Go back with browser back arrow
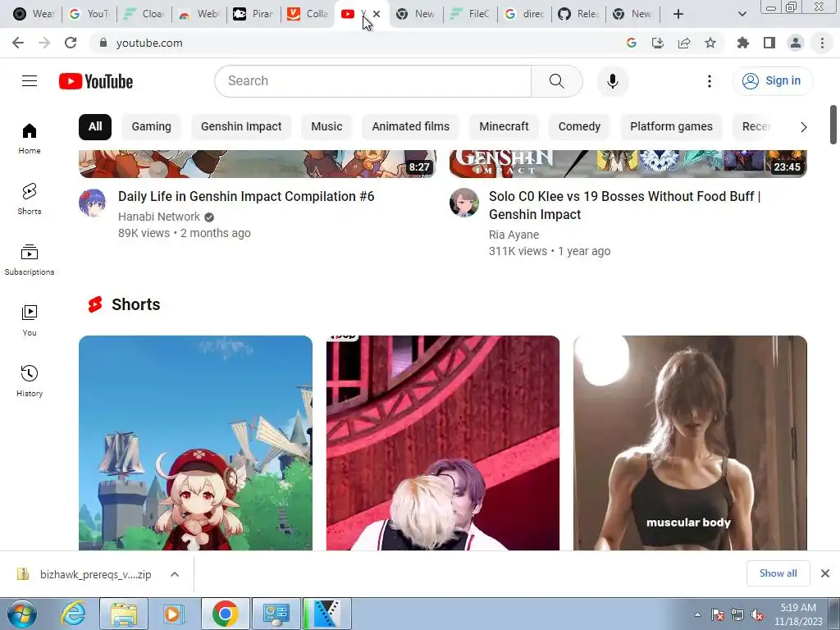Screen dimensions: 840x630 pos(18,43)
